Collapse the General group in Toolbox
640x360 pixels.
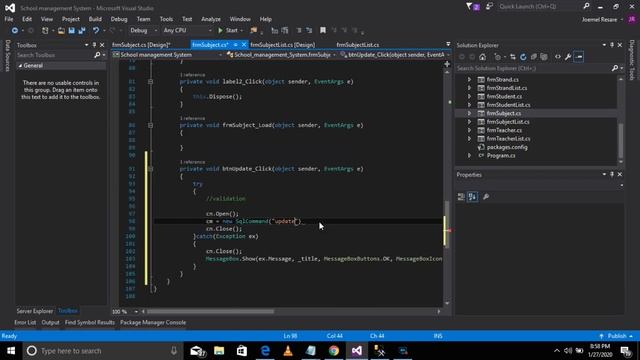pyautogui.click(x=20, y=65)
